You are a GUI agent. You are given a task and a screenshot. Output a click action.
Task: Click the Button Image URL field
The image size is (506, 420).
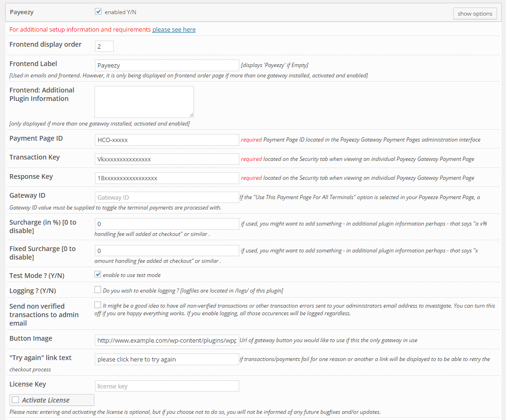pos(167,340)
